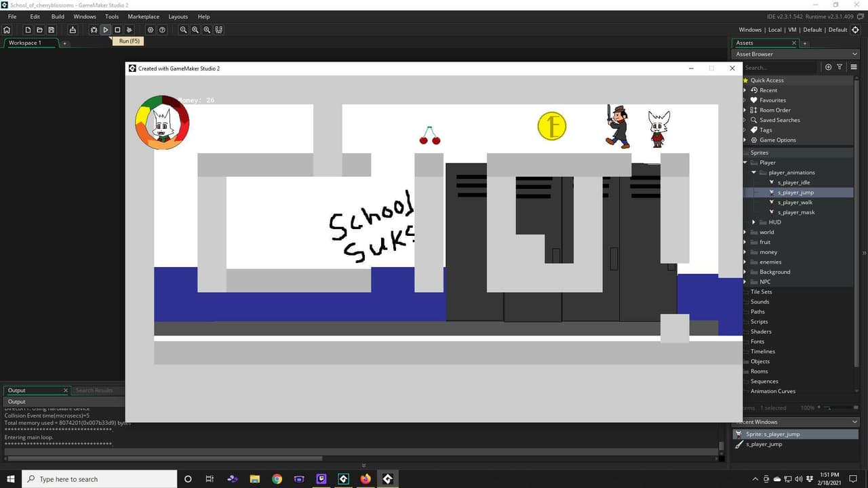Clean the project with the broom icon

click(x=129, y=30)
